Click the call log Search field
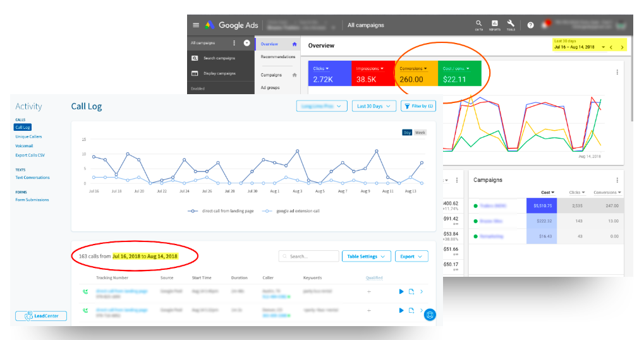The width and height of the screenshot is (644, 340). 309,257
